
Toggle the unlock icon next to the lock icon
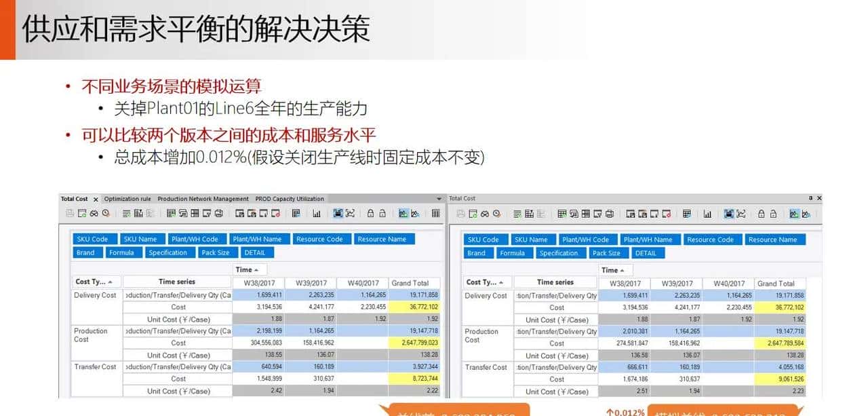[381, 213]
